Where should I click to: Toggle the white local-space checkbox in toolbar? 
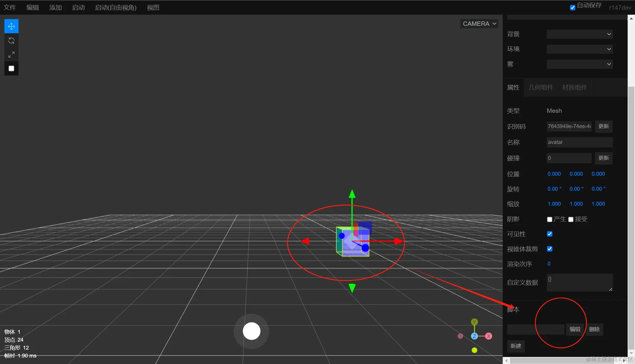click(11, 68)
